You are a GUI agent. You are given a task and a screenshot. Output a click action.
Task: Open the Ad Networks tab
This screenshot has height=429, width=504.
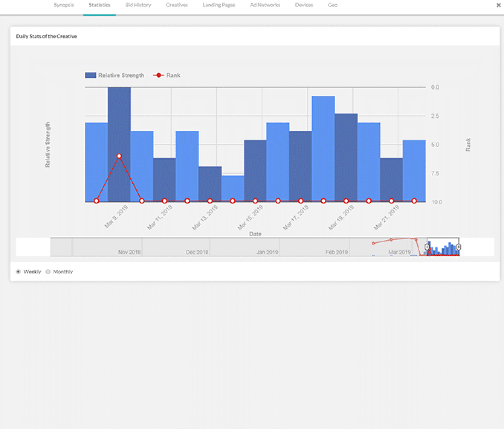265,5
